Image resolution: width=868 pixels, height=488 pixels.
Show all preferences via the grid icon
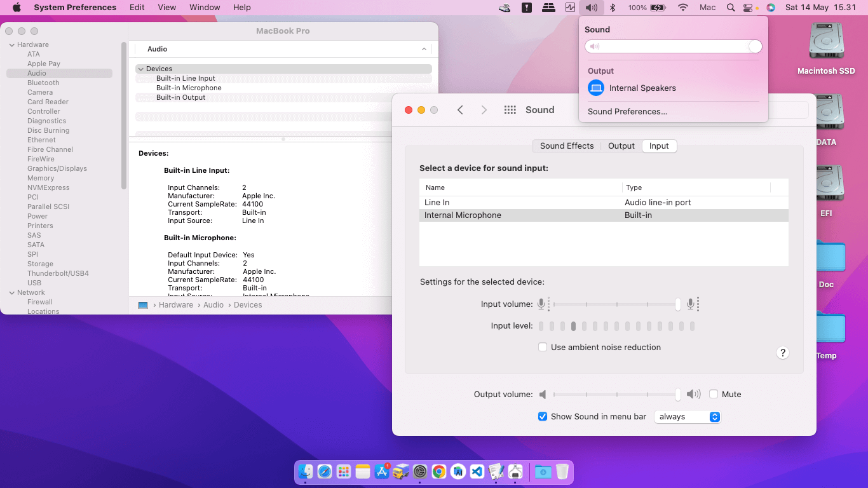[510, 110]
